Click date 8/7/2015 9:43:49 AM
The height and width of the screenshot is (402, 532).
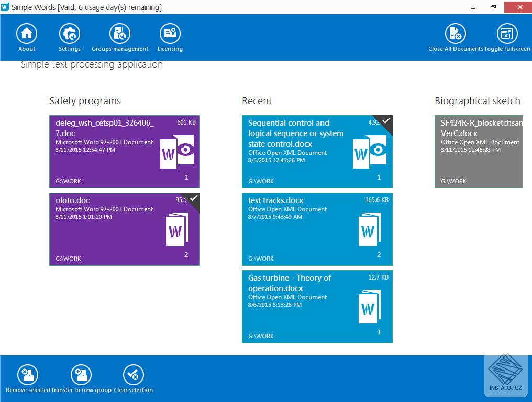(x=275, y=217)
